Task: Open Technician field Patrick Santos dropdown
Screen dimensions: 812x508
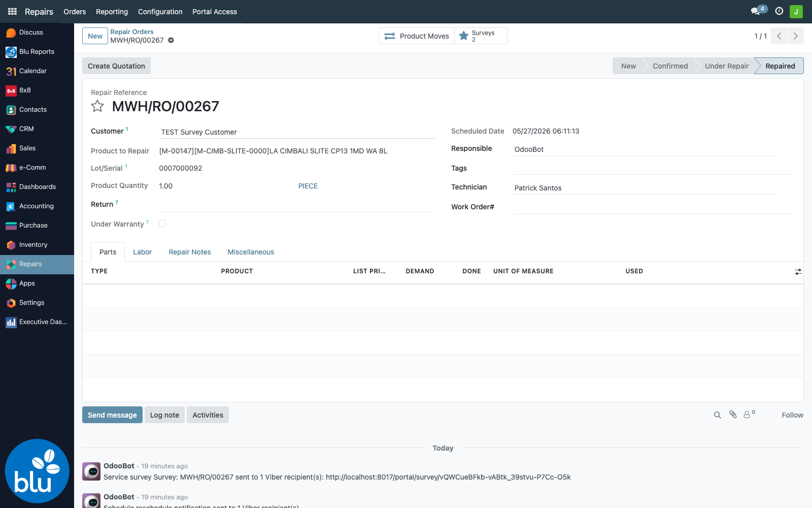Action: coord(645,188)
